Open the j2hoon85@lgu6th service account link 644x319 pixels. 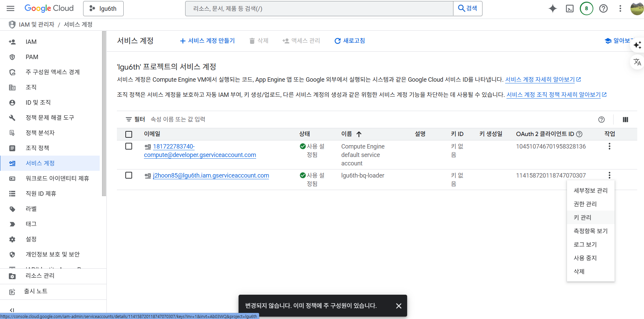pos(211,176)
